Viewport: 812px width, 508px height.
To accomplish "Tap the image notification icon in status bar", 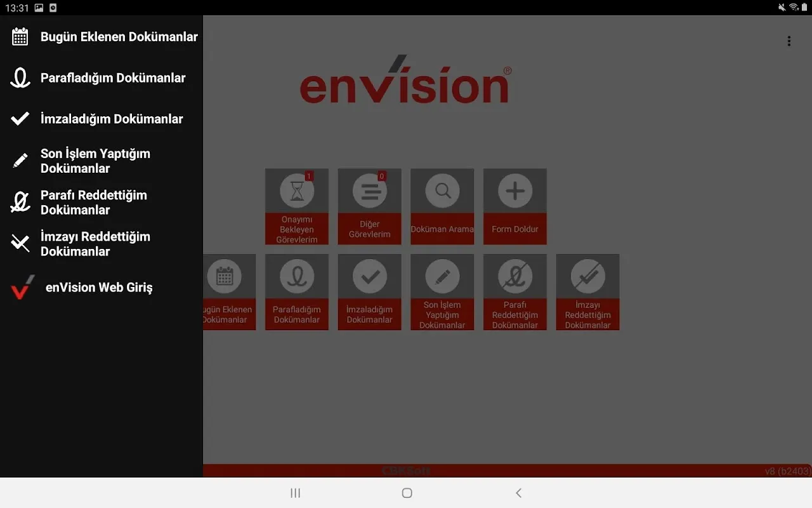I will pyautogui.click(x=39, y=8).
